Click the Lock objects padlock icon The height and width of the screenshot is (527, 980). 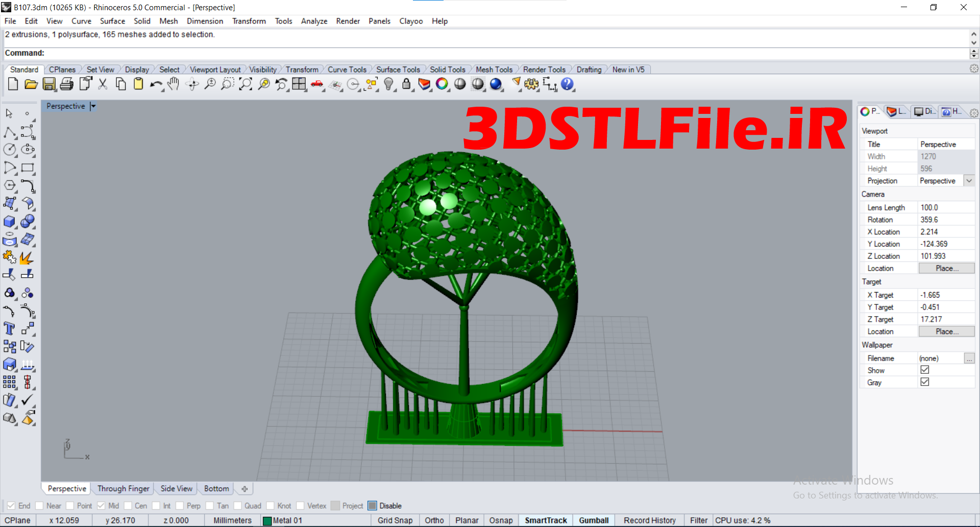pos(406,84)
